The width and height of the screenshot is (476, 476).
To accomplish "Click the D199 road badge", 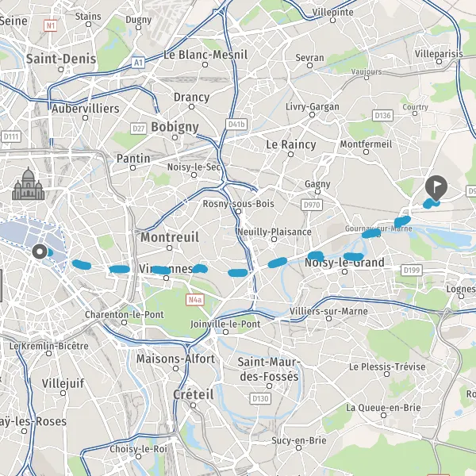I will [411, 271].
